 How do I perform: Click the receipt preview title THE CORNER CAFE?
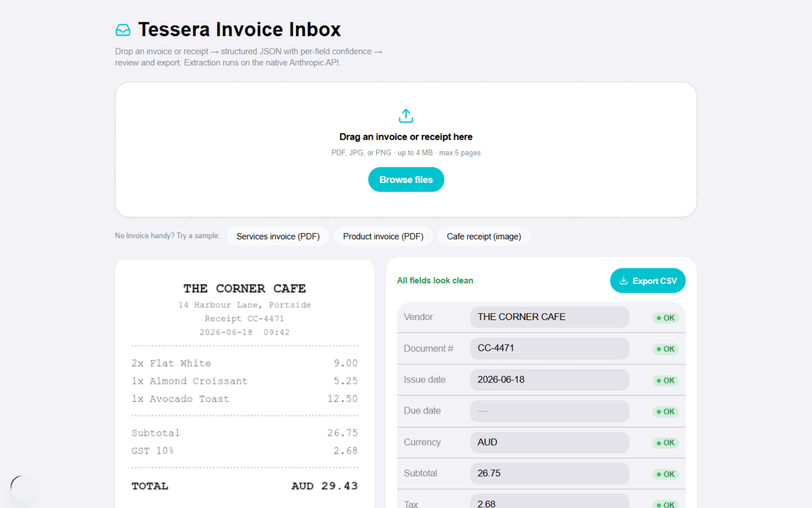tap(245, 289)
